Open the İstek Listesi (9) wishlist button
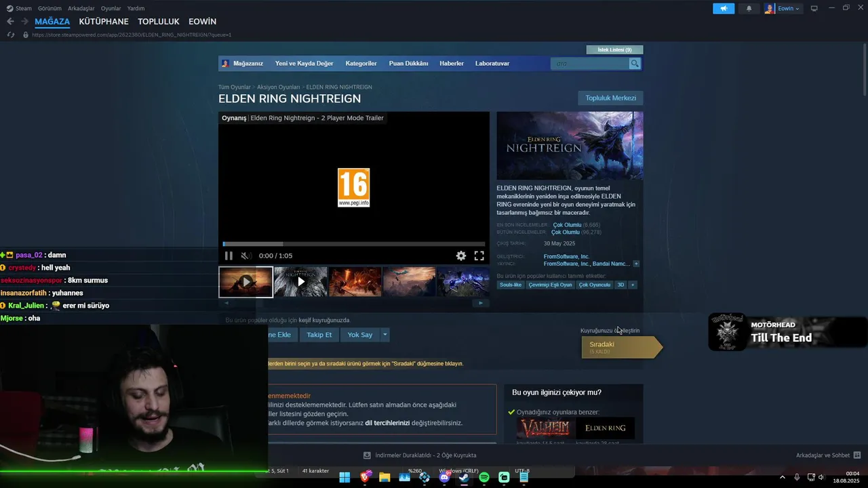 tap(614, 49)
